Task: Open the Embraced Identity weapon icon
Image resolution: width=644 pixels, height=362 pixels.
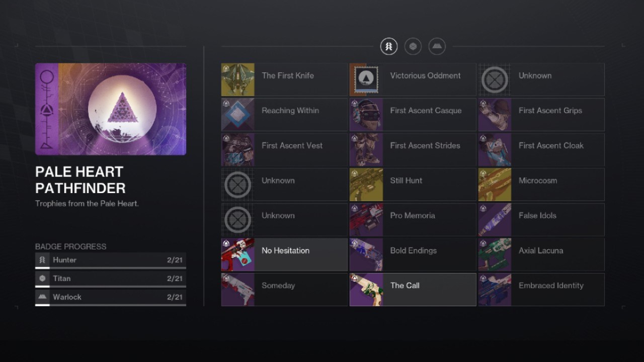Action: click(x=495, y=290)
